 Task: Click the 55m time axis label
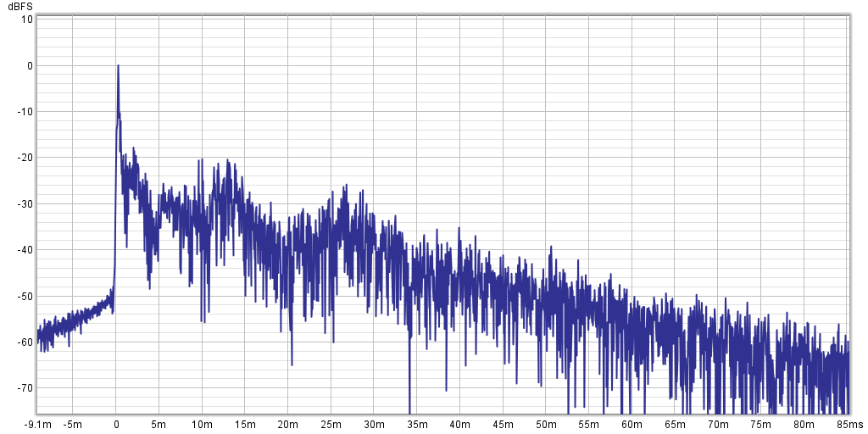[588, 426]
